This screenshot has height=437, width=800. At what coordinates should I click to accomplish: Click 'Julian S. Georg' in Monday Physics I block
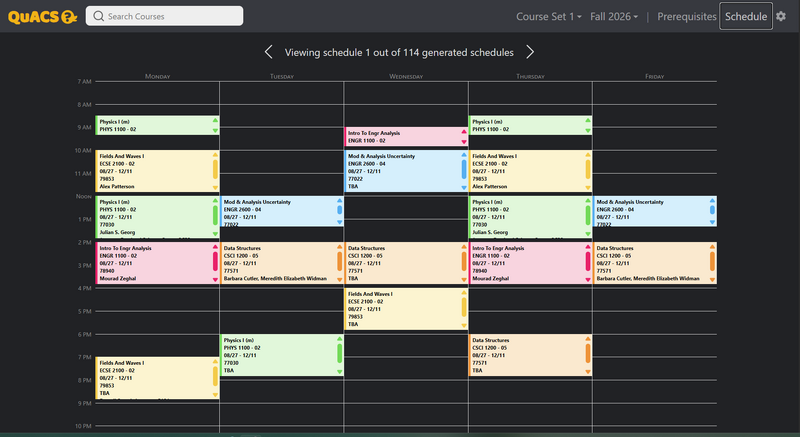click(117, 232)
